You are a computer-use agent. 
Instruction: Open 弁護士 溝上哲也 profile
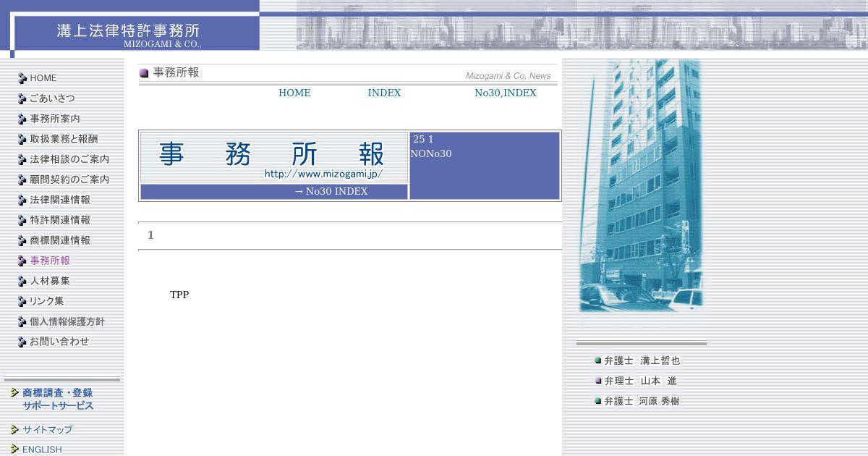click(x=642, y=360)
